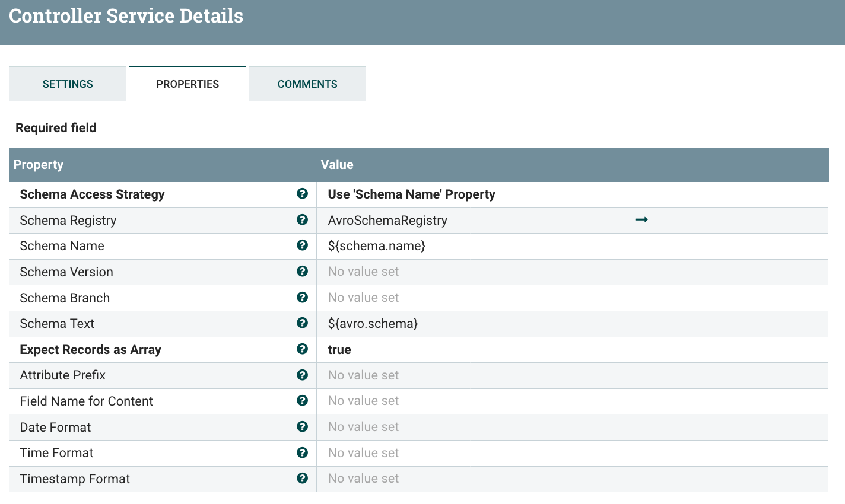The width and height of the screenshot is (845, 504).
Task: Open the Comments tab
Action: [307, 84]
